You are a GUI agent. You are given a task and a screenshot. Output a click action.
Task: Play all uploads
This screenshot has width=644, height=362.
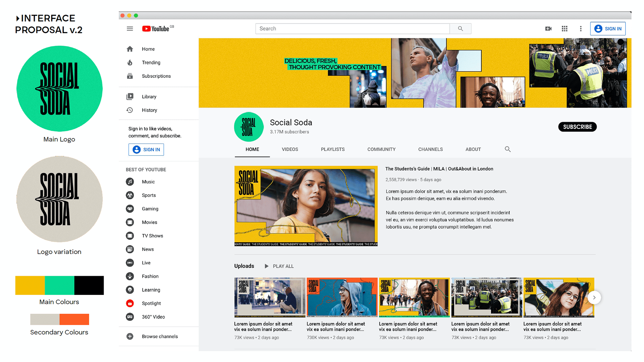tap(279, 266)
